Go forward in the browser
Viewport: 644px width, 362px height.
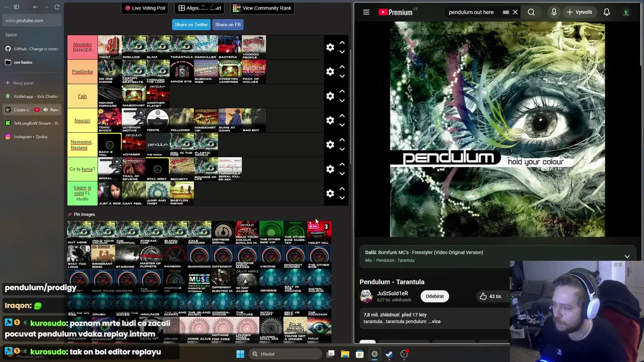point(46,7)
